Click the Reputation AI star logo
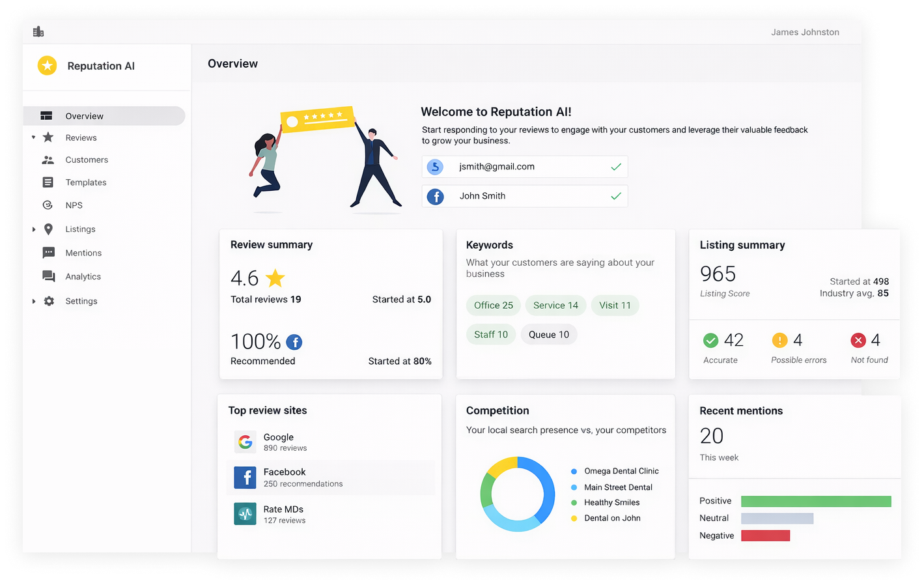 pyautogui.click(x=47, y=66)
